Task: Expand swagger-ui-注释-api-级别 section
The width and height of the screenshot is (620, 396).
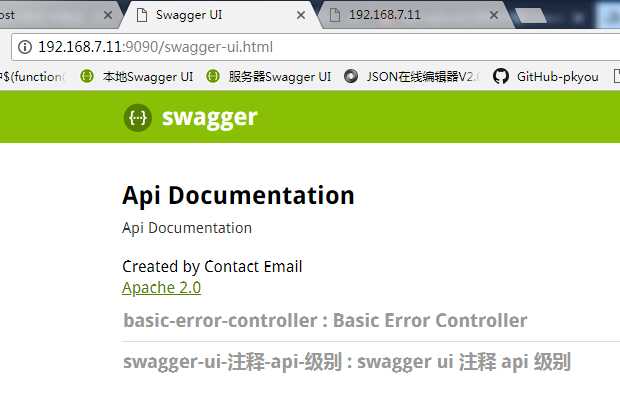Action: pos(347,362)
